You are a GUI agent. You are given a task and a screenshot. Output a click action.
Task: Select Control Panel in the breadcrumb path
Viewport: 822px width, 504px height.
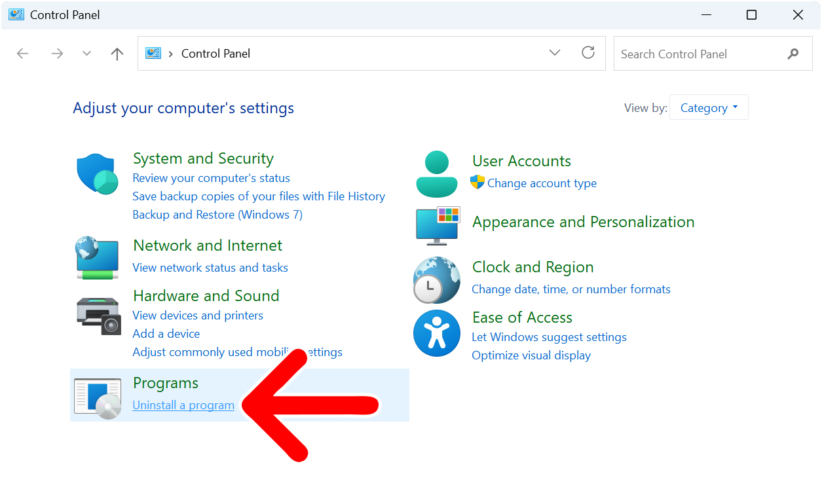pyautogui.click(x=215, y=54)
